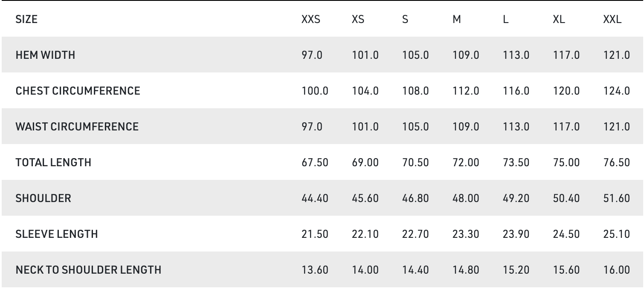644x289 pixels.
Task: Click chest circumference value 112.0 for M
Action: [x=466, y=91]
